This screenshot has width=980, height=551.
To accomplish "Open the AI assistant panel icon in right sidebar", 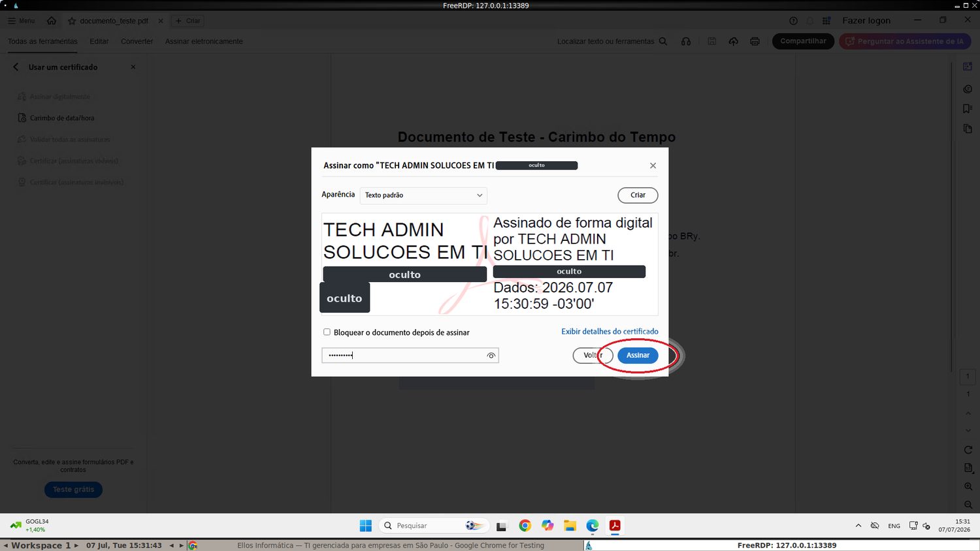I will 968,67.
